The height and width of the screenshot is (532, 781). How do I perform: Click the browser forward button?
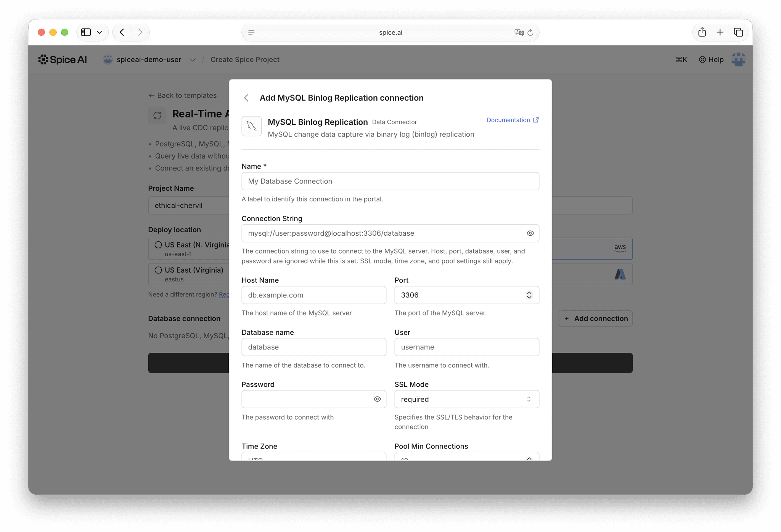[140, 32]
